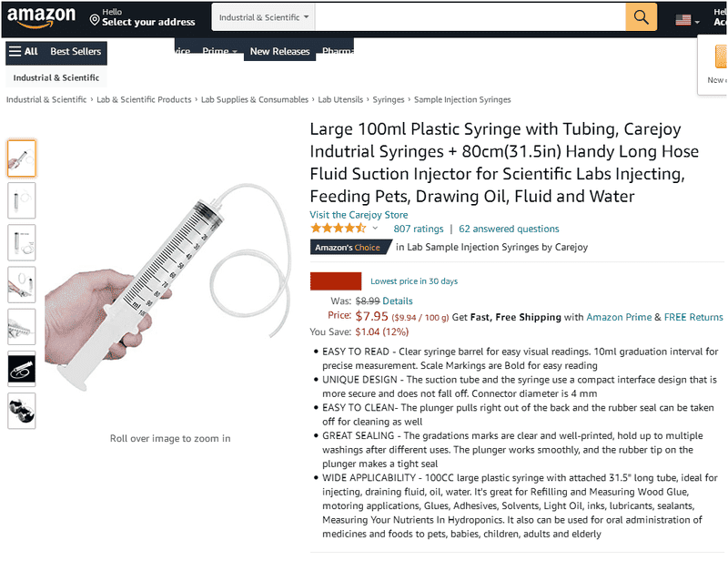Select the black background syringe thumbnail
Screen dimensions: 728x561
click(21, 369)
